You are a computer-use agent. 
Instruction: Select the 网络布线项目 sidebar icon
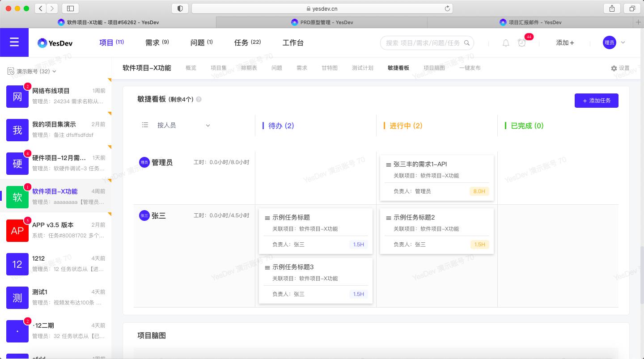(17, 97)
